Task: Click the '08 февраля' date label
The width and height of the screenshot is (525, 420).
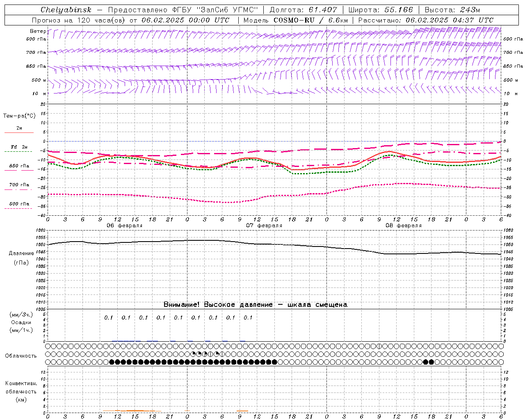Action: 404,226
